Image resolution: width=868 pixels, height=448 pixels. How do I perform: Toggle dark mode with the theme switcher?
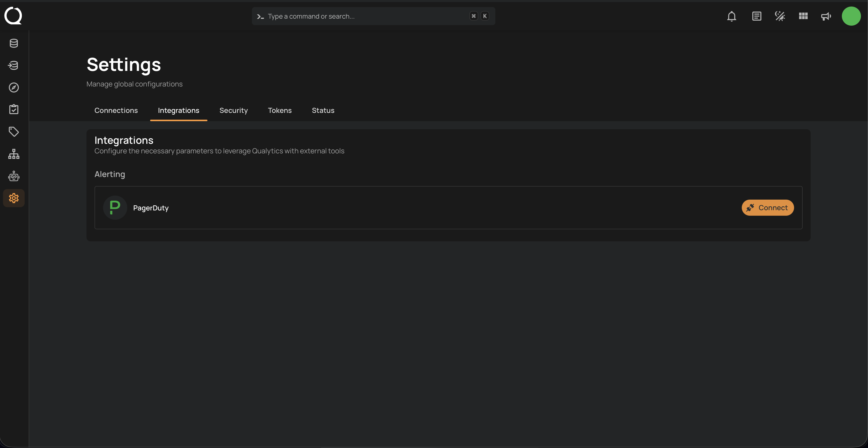[780, 16]
